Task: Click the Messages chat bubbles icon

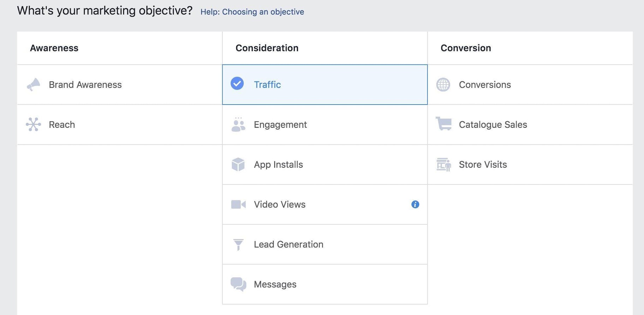Action: pyautogui.click(x=238, y=284)
